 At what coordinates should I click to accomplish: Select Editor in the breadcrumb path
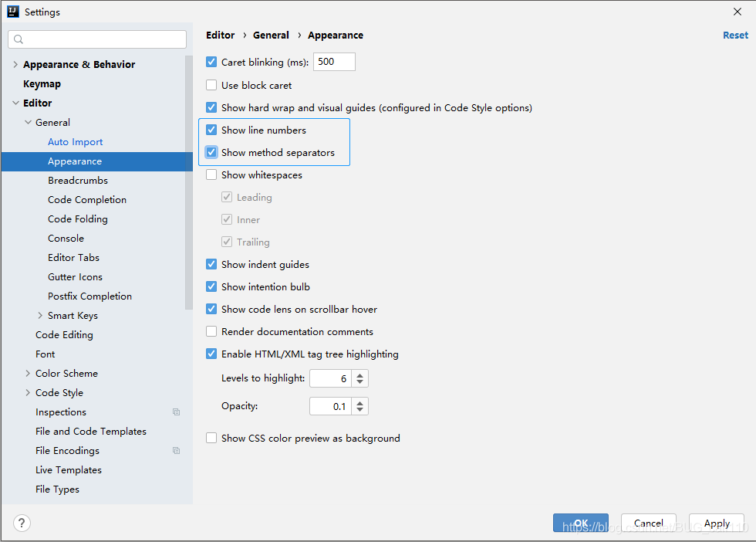220,35
